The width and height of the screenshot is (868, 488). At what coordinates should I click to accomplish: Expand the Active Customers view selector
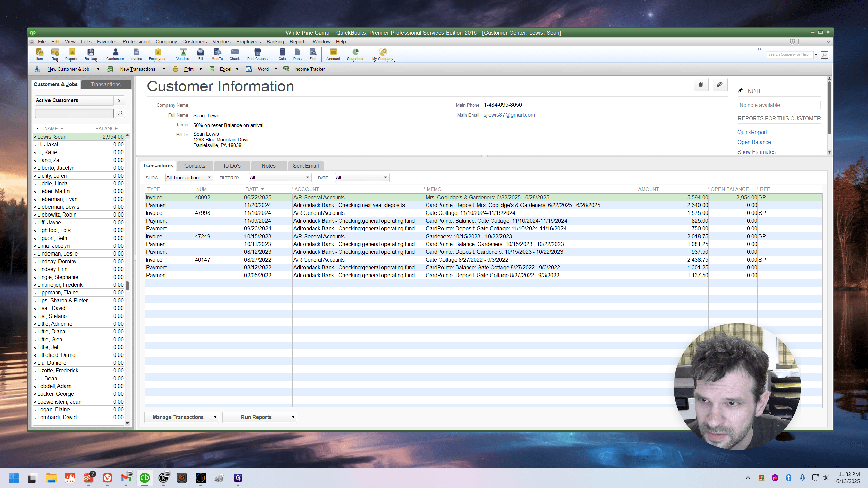(x=119, y=101)
